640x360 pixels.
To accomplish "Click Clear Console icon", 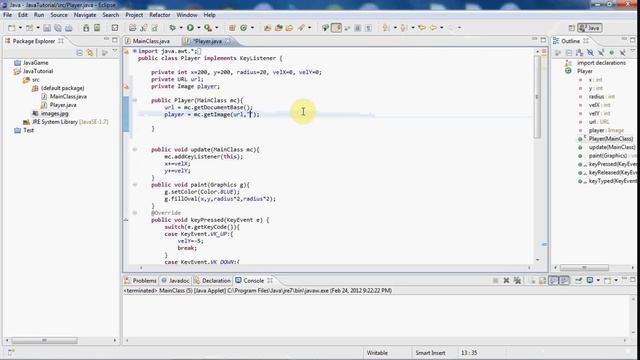I will click(x=531, y=280).
